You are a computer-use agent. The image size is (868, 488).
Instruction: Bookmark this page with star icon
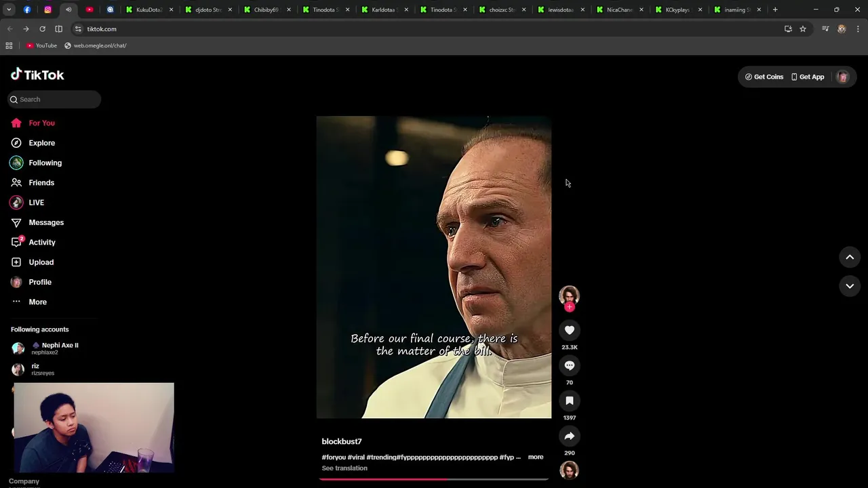[x=803, y=29]
